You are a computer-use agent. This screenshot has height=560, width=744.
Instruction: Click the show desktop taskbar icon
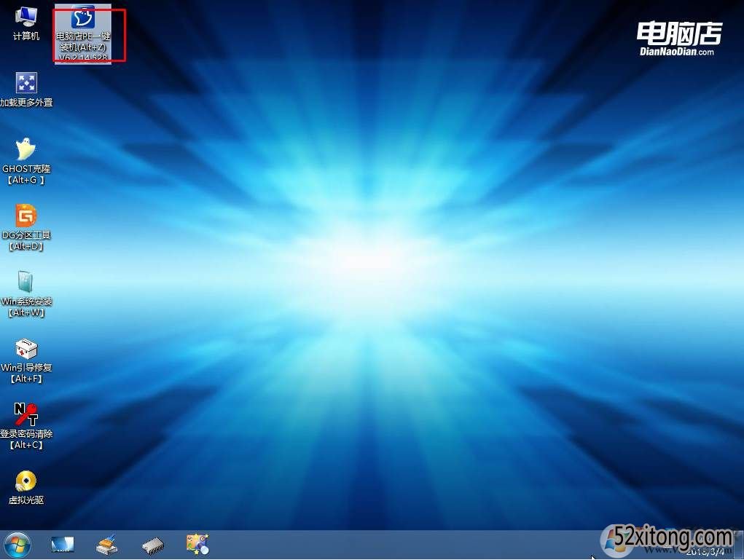[63, 545]
